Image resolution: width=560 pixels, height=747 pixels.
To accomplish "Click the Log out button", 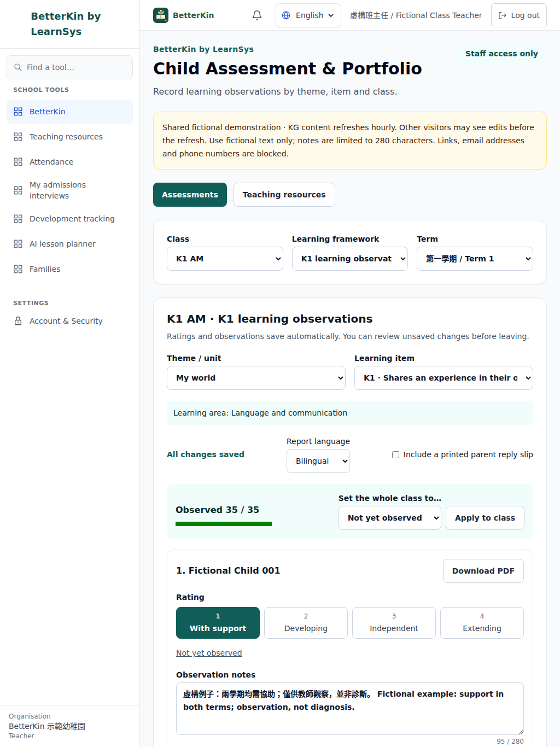I will (519, 15).
